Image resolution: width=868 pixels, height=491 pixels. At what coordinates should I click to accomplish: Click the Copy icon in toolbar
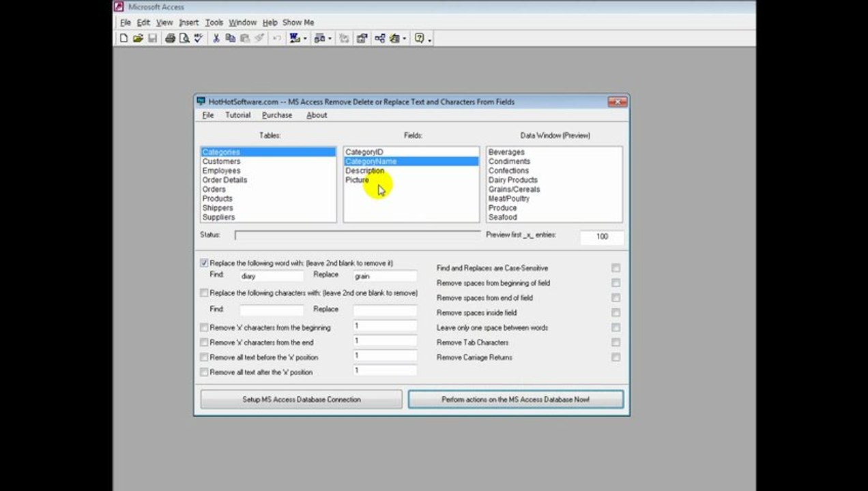(231, 39)
